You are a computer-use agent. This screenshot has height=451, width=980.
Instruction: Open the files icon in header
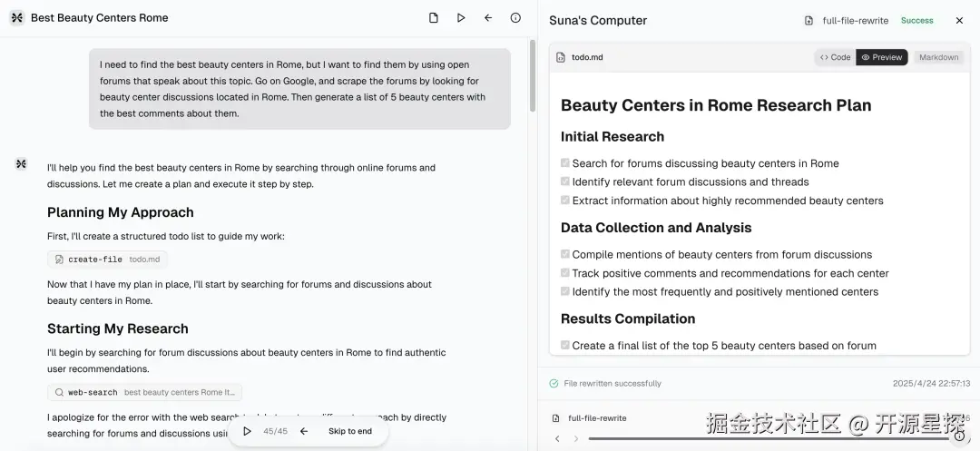[434, 17]
